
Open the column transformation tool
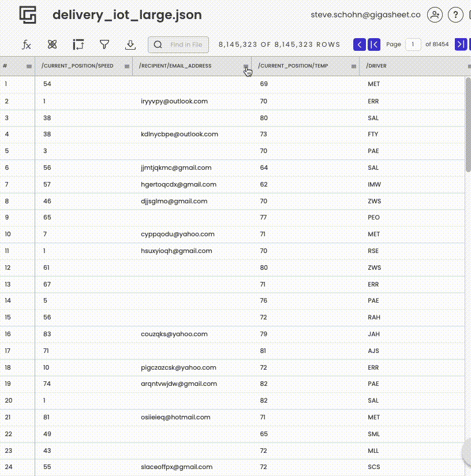78,44
